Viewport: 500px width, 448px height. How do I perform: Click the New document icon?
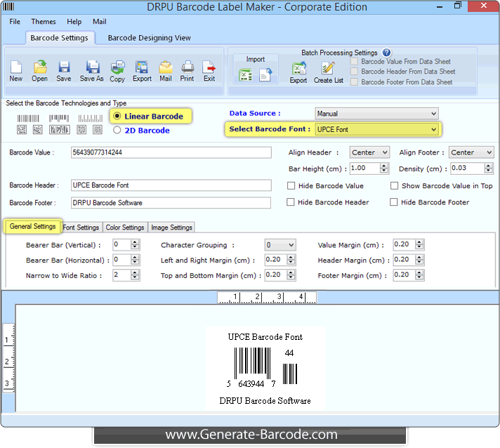(x=16, y=67)
